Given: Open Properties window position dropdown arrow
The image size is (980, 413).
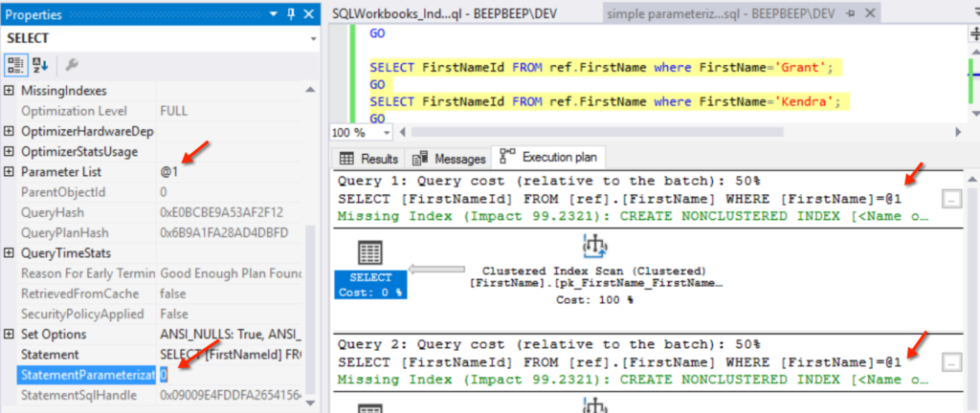Looking at the screenshot, I should click(275, 14).
